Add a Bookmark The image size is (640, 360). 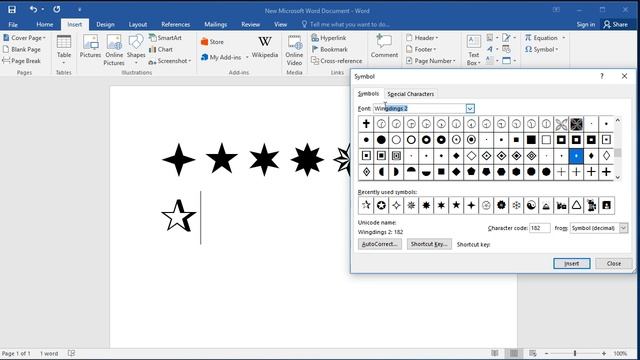(x=329, y=49)
